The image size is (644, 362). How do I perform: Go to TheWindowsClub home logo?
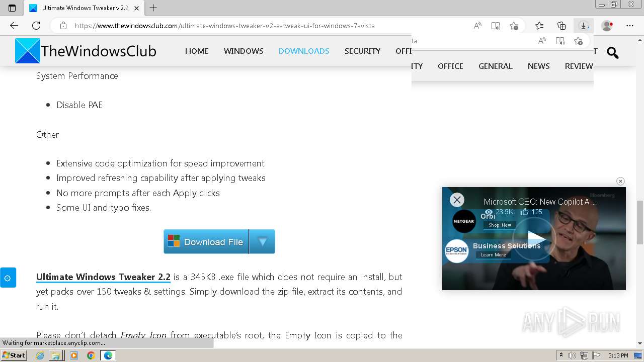[x=86, y=51]
